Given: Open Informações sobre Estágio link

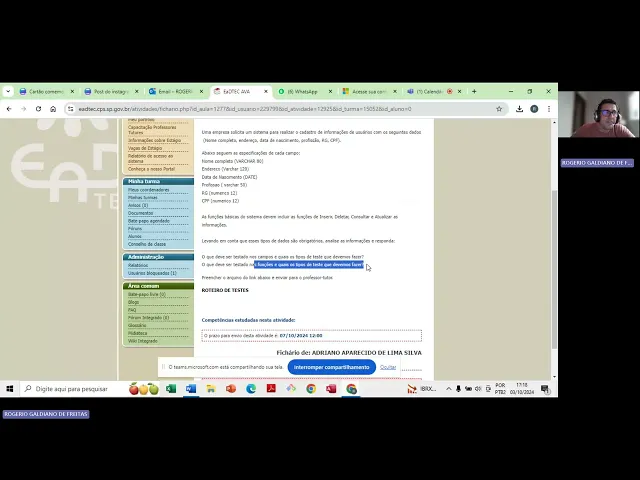Looking at the screenshot, I should pyautogui.click(x=154, y=140).
